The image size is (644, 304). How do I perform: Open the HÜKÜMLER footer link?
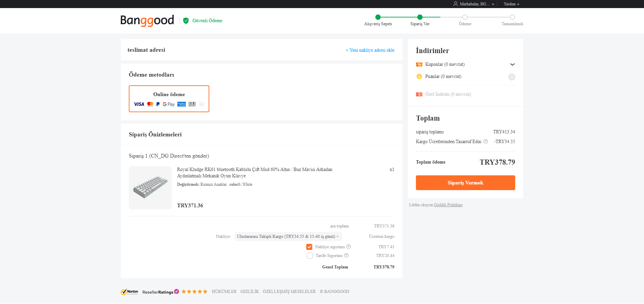click(x=224, y=292)
